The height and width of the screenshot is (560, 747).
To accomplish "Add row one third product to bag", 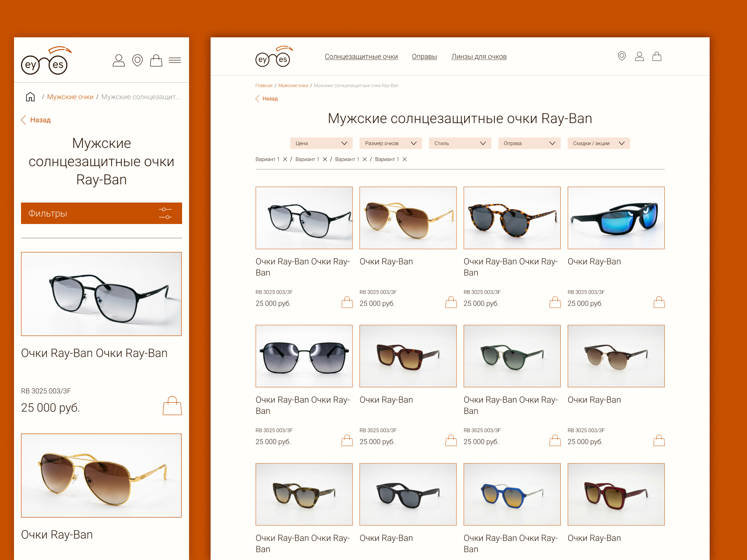I will point(555,302).
